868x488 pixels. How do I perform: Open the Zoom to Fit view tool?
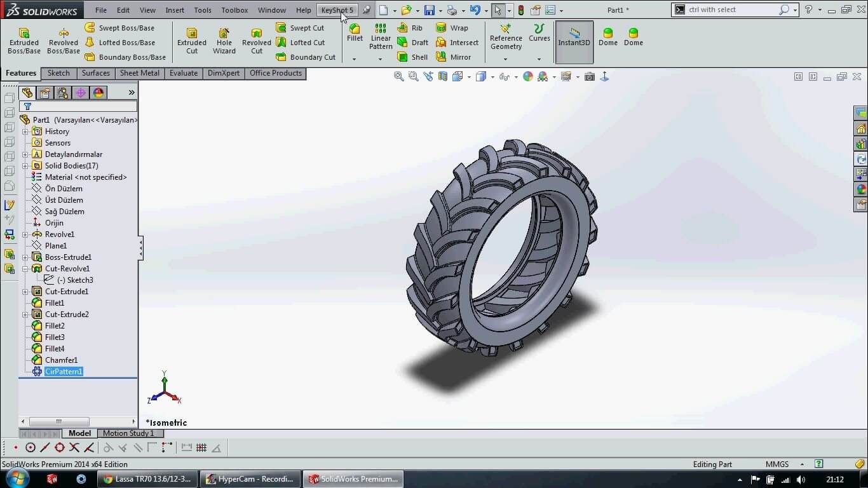point(398,76)
